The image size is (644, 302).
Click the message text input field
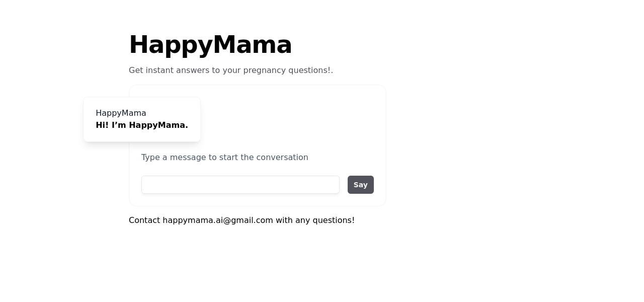240,185
